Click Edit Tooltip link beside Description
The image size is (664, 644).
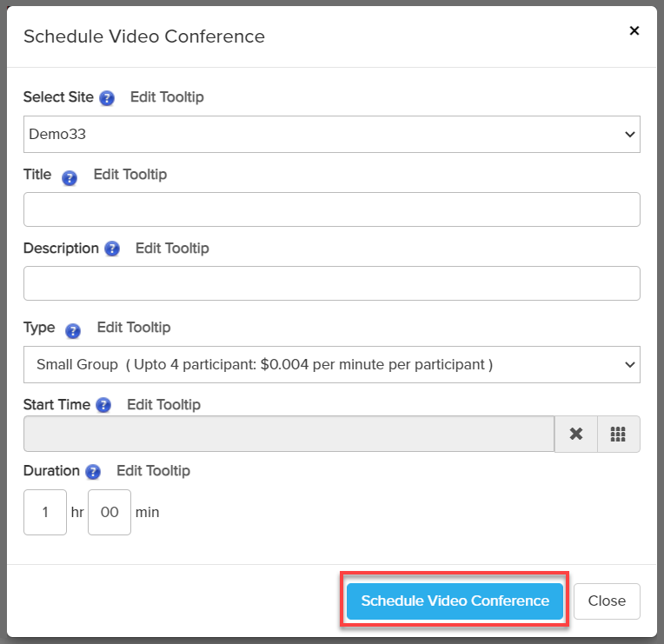(172, 249)
